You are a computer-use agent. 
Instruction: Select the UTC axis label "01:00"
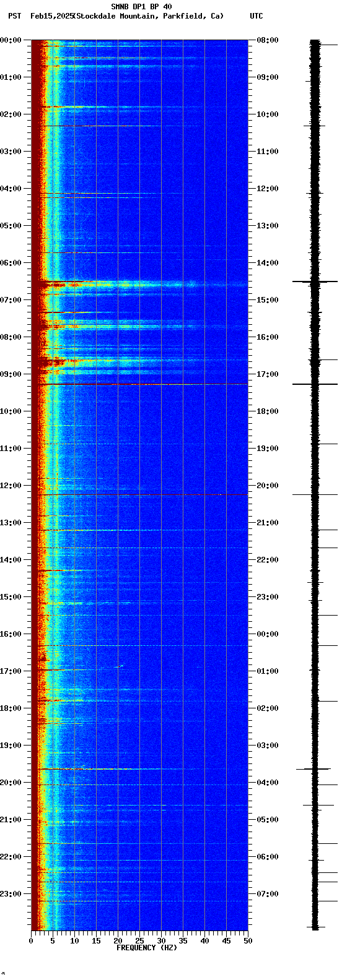tap(268, 671)
